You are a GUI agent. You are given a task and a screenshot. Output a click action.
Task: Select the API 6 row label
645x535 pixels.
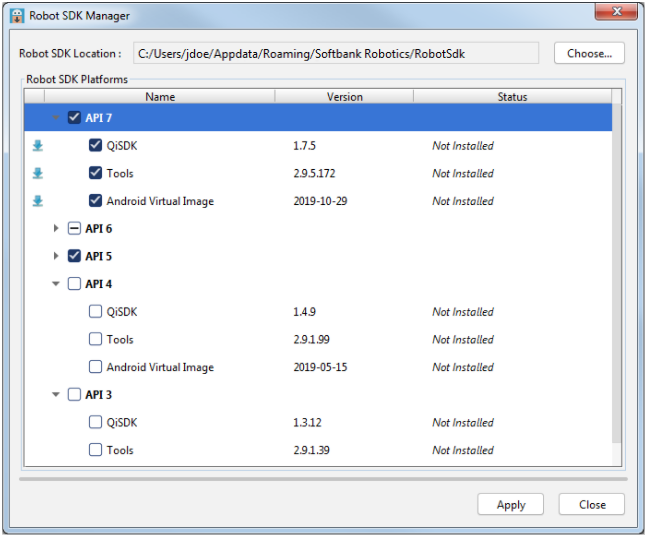pos(98,229)
